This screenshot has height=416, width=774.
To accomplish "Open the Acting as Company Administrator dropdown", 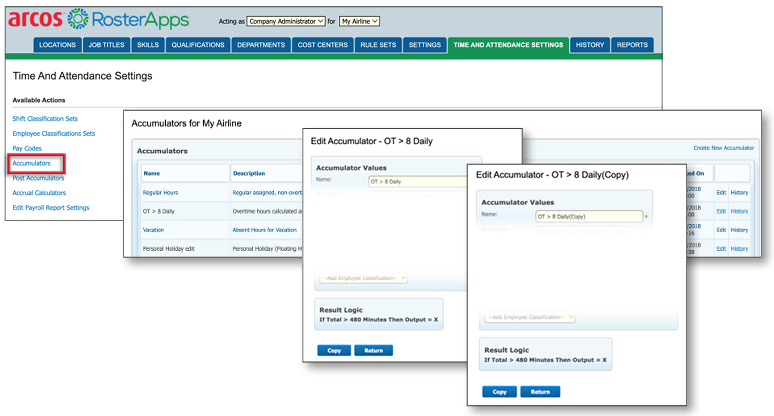I will click(286, 21).
